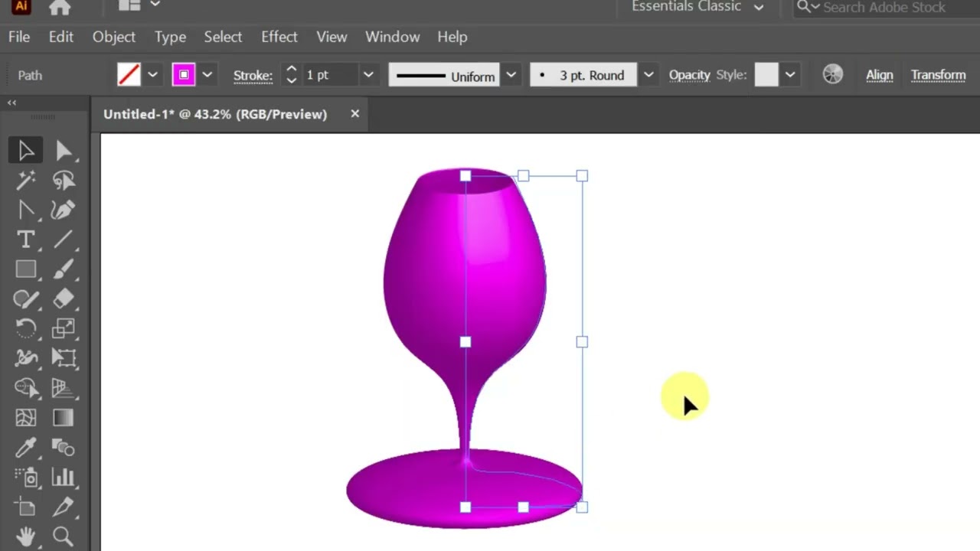Viewport: 980px width, 551px height.
Task: Select the Column Graph tool
Action: (64, 478)
